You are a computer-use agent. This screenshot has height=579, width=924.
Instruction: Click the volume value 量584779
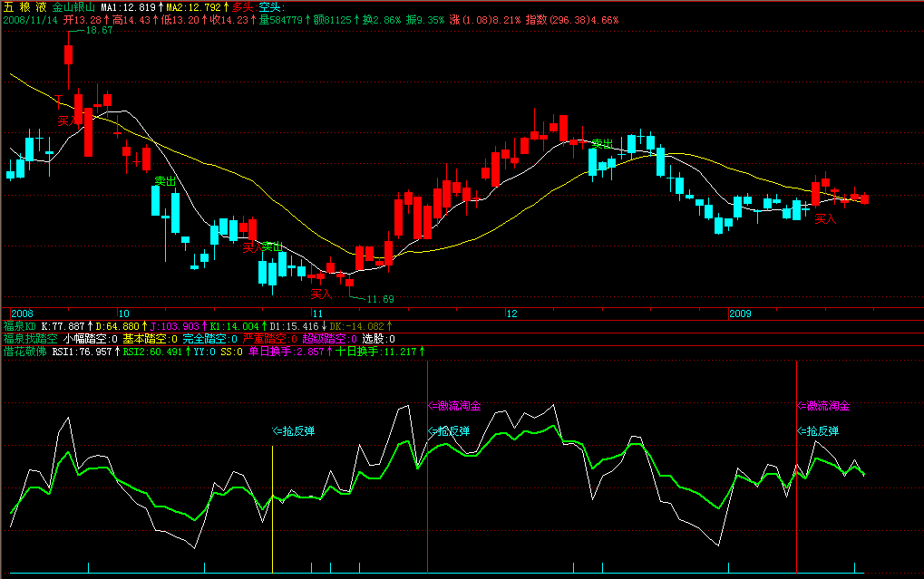tap(280, 20)
